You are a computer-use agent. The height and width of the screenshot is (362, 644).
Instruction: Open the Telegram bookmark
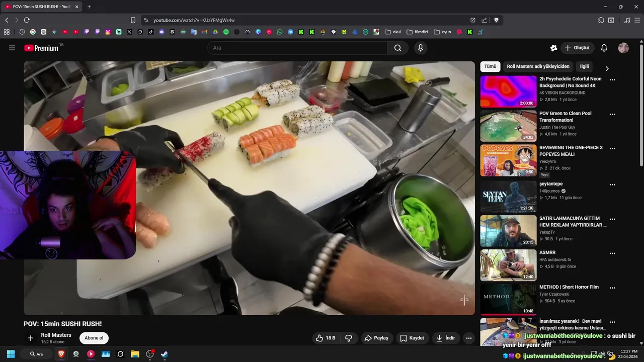(x=290, y=32)
